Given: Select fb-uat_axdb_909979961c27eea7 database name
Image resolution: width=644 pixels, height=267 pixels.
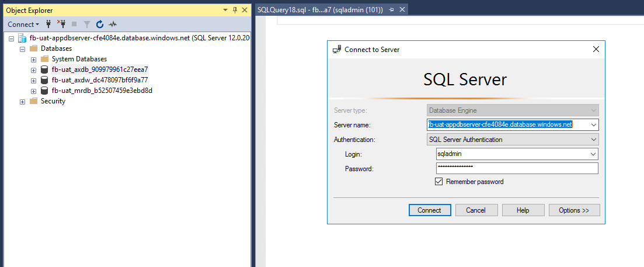Looking at the screenshot, I should coord(100,70).
